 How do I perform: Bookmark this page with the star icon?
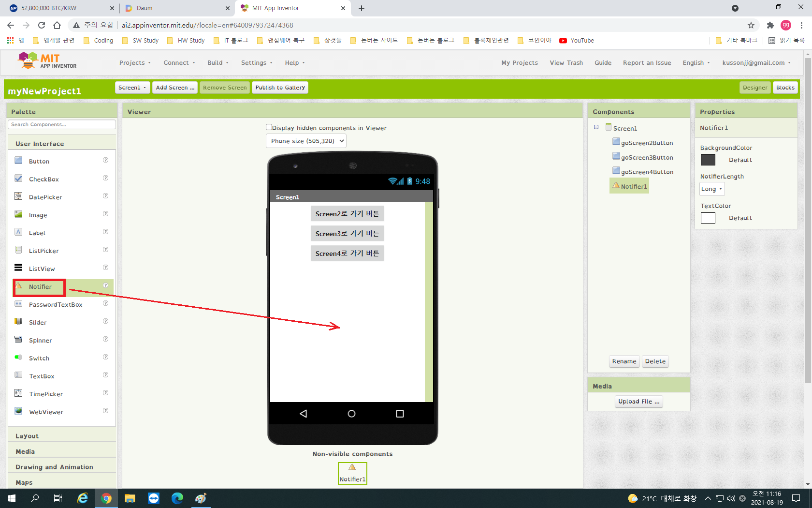[751, 25]
